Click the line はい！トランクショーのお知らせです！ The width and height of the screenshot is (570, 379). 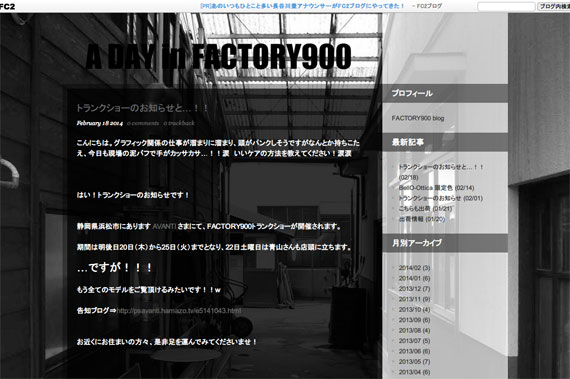(133, 195)
